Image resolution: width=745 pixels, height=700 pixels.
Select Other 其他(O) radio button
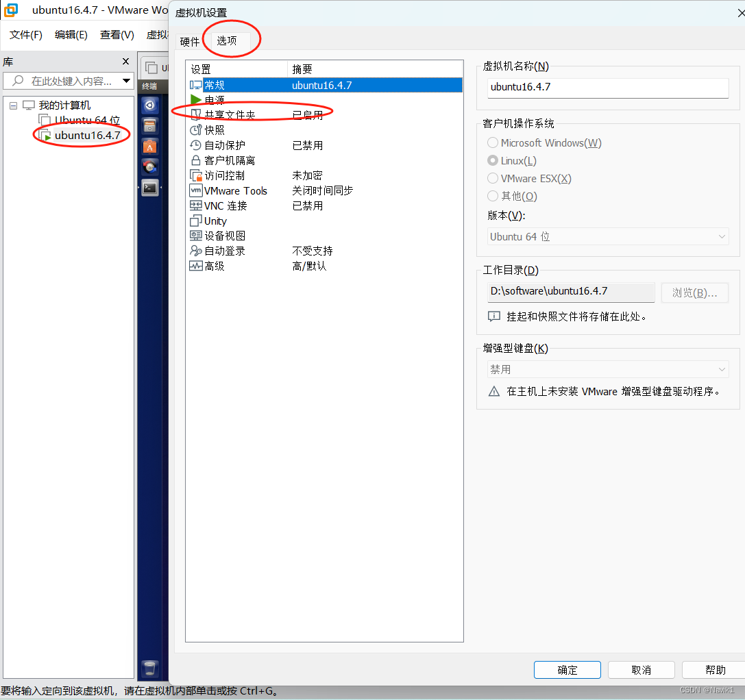(x=493, y=196)
